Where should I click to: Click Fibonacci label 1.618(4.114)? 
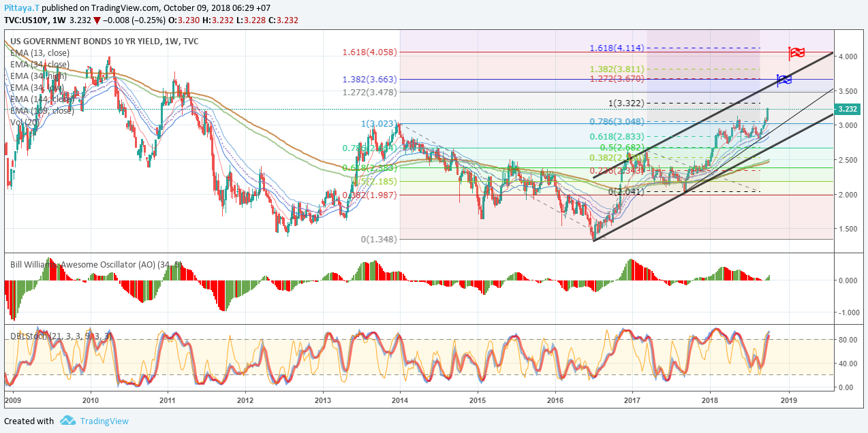616,48
